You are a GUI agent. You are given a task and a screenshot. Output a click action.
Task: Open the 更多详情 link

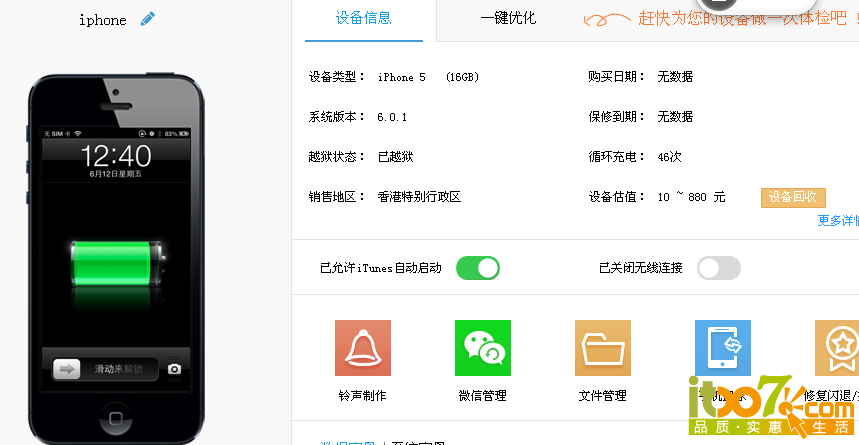tap(838, 220)
